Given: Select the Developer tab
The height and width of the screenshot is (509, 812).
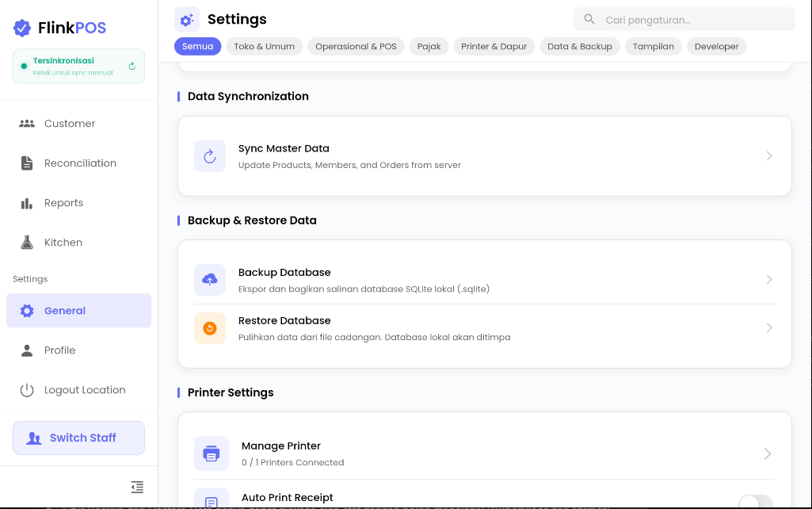Looking at the screenshot, I should click(x=717, y=47).
